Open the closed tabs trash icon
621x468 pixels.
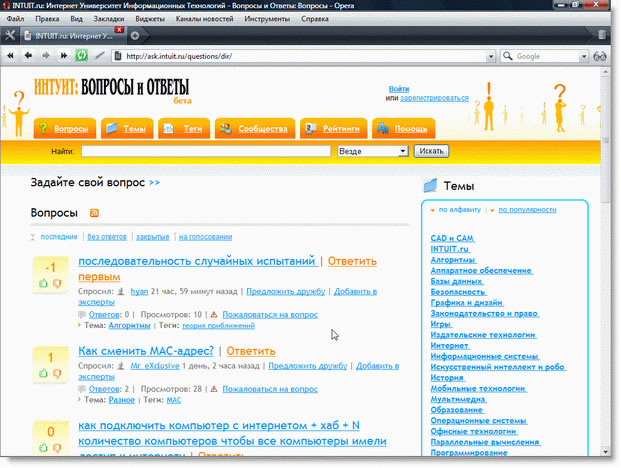point(601,35)
